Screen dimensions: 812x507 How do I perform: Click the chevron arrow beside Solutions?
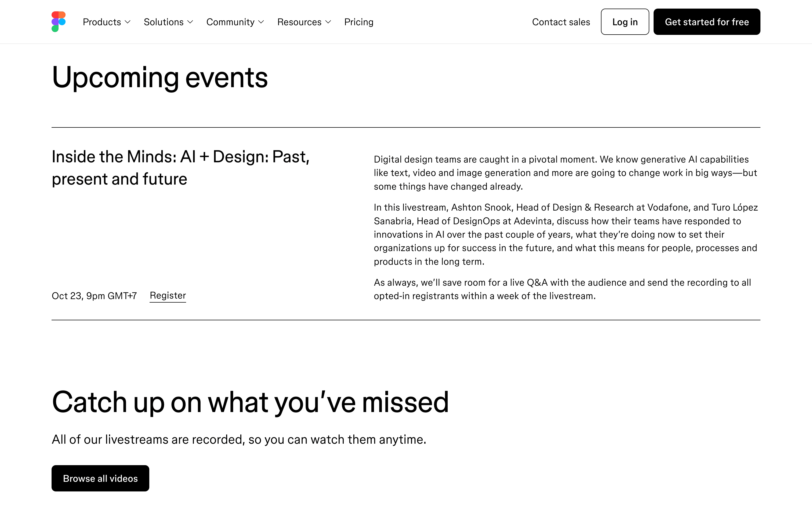190,22
